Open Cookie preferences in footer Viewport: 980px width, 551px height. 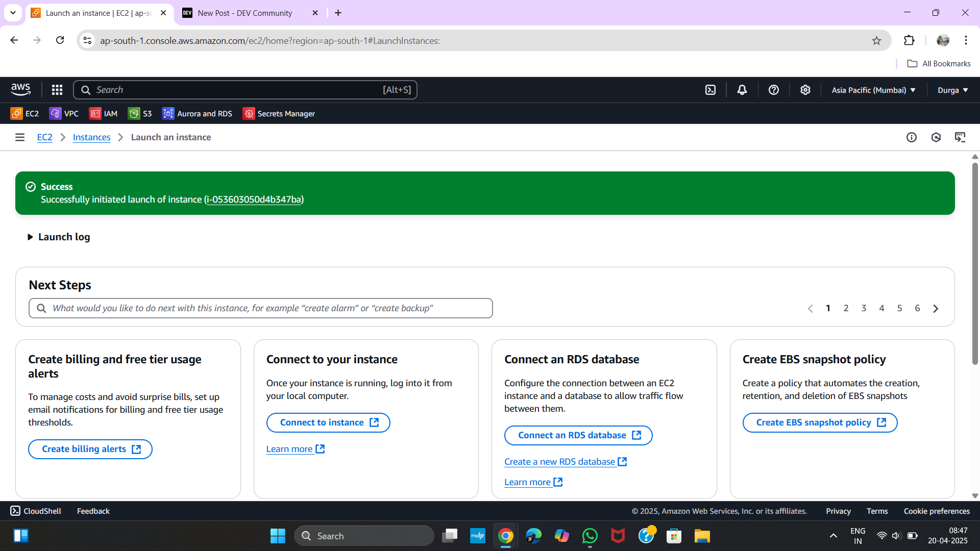click(x=937, y=511)
